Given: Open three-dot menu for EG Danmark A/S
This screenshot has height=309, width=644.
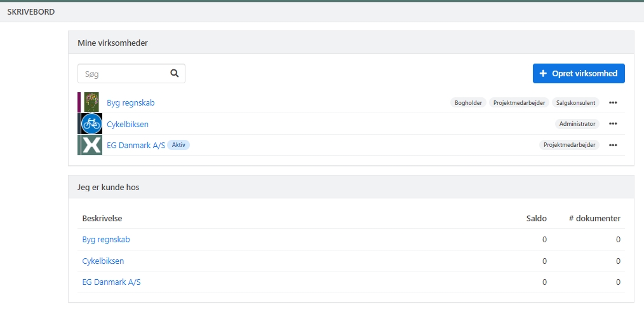Looking at the screenshot, I should click(x=613, y=145).
